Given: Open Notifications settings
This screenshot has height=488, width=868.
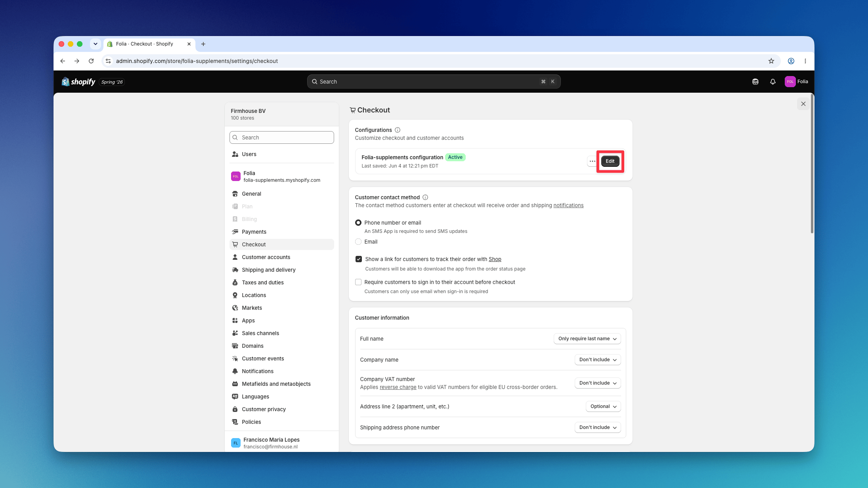Looking at the screenshot, I should coord(281,371).
